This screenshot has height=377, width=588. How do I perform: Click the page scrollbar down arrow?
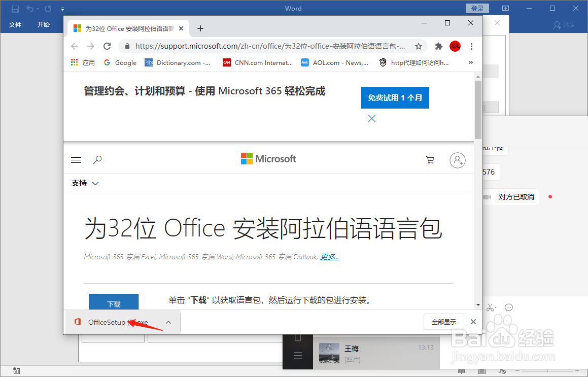click(x=478, y=305)
